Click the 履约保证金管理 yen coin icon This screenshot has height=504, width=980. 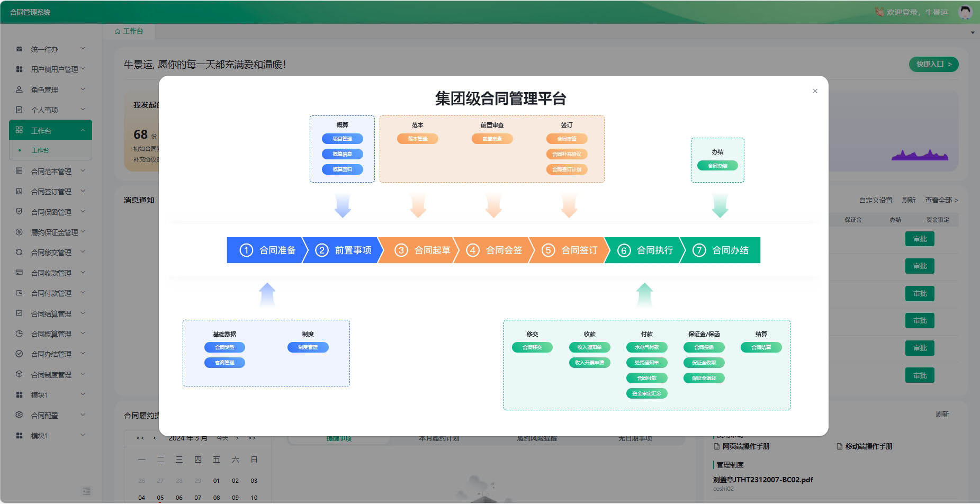[x=19, y=232]
